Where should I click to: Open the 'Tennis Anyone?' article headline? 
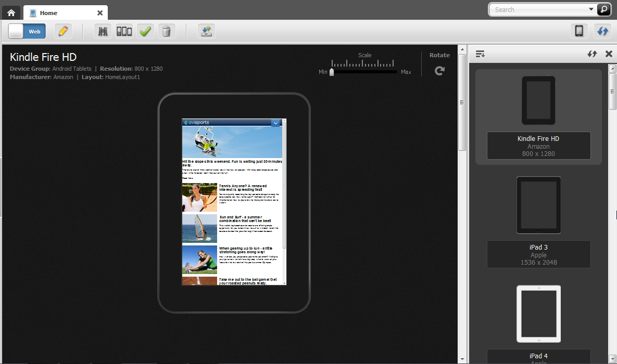point(243,188)
